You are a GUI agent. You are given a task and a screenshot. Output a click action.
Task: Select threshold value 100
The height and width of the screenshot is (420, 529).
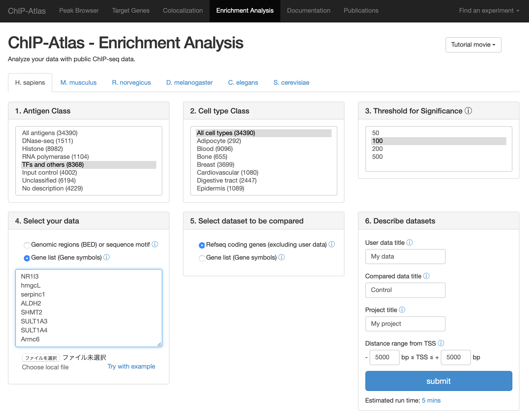439,141
